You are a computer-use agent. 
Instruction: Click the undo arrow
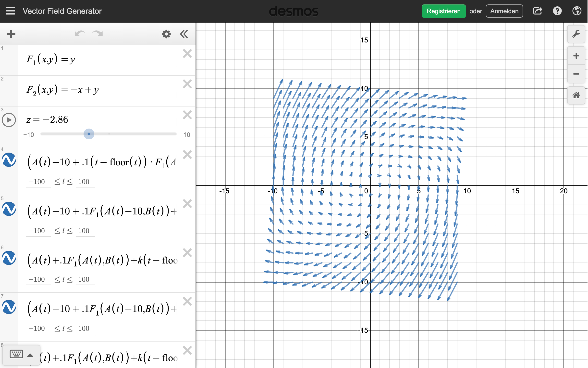pyautogui.click(x=80, y=34)
